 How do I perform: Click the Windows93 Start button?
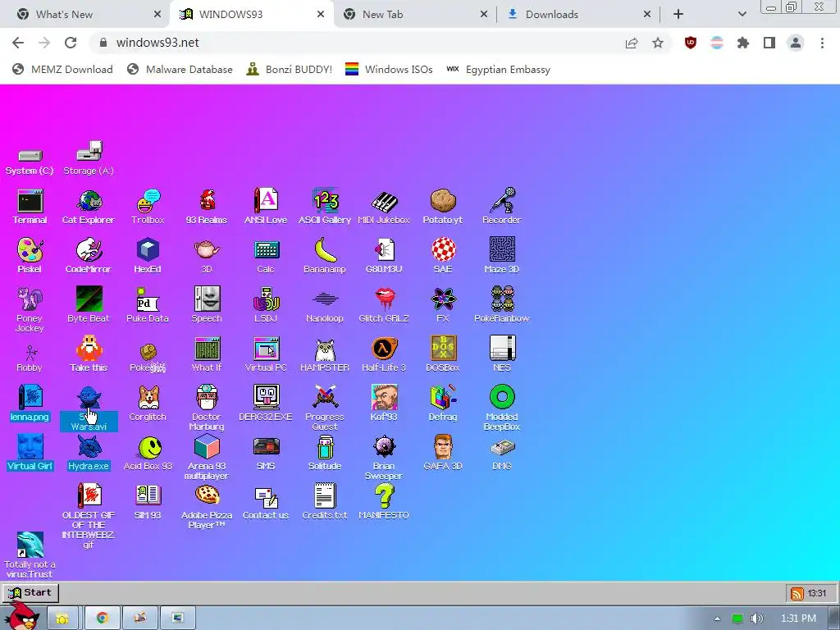pos(30,592)
